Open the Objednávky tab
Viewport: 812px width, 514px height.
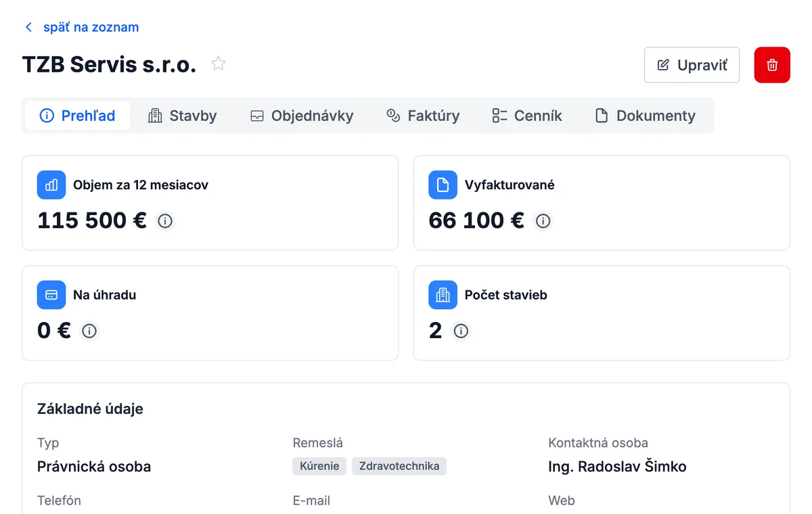(301, 116)
